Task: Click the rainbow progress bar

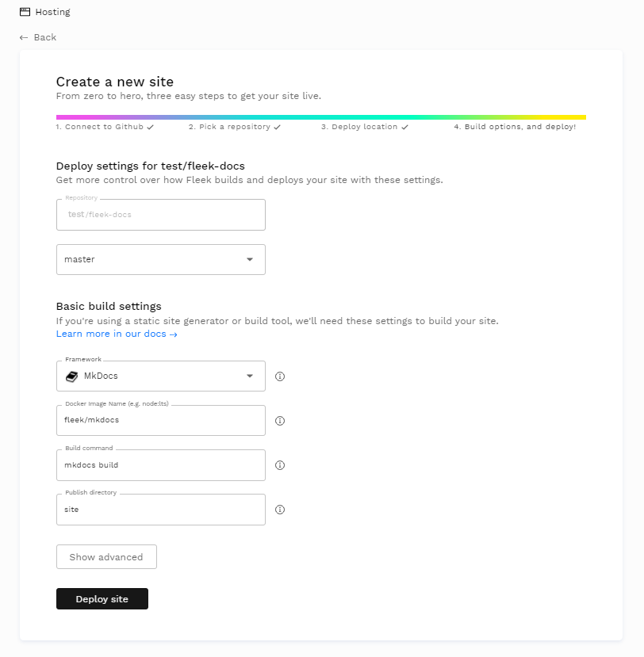Action: (x=320, y=117)
